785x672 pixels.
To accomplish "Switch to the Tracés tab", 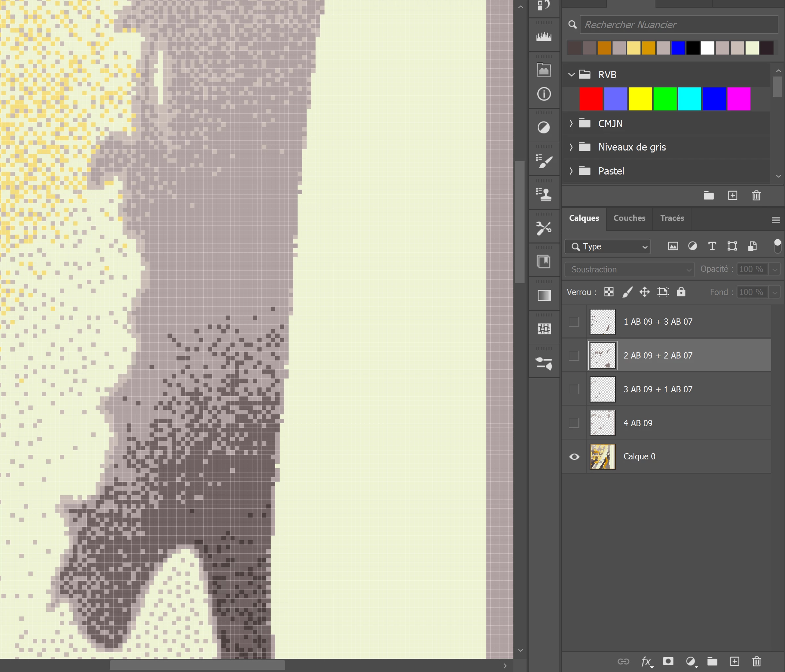I will tap(672, 218).
